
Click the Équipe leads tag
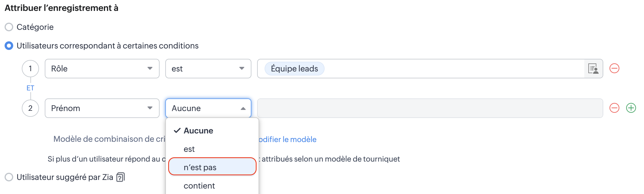[294, 69]
